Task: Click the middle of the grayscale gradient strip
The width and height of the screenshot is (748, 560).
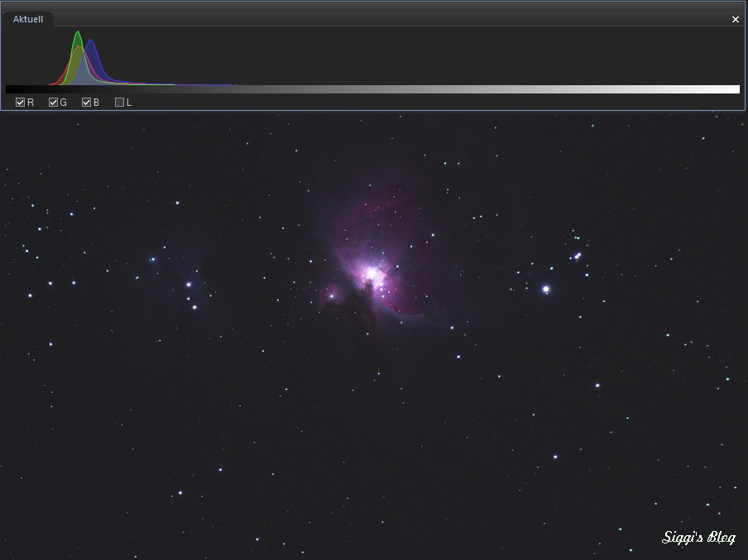Action: [372, 87]
